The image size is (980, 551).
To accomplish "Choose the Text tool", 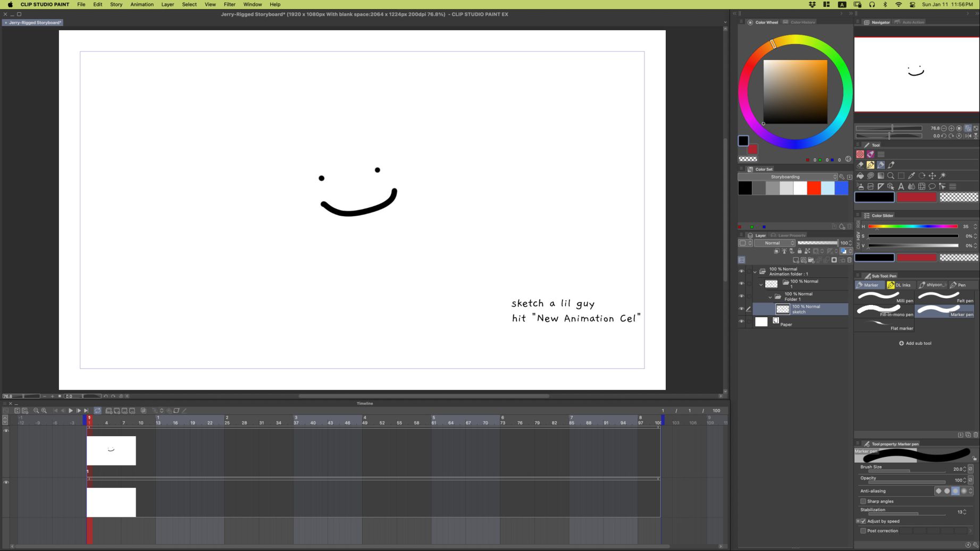I will 901,187.
